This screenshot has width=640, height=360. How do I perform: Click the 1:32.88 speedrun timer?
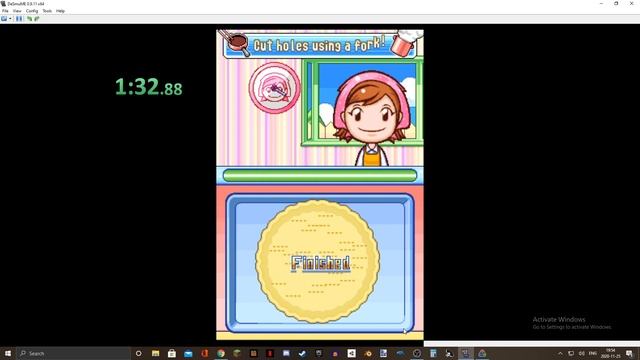pyautogui.click(x=149, y=87)
